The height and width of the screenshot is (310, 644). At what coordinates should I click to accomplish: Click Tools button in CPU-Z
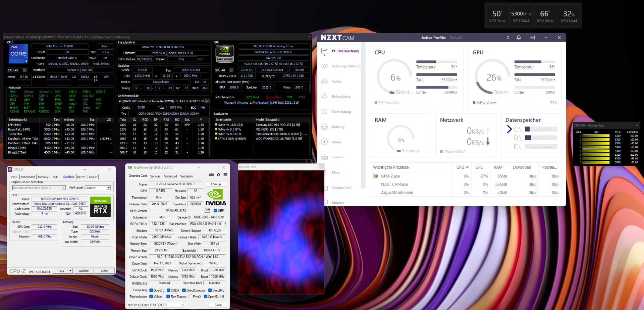tap(60, 271)
